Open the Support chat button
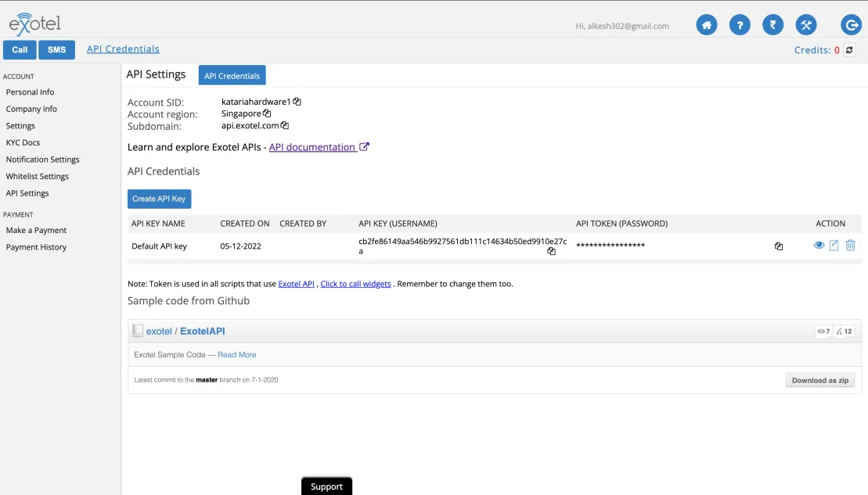 (326, 486)
